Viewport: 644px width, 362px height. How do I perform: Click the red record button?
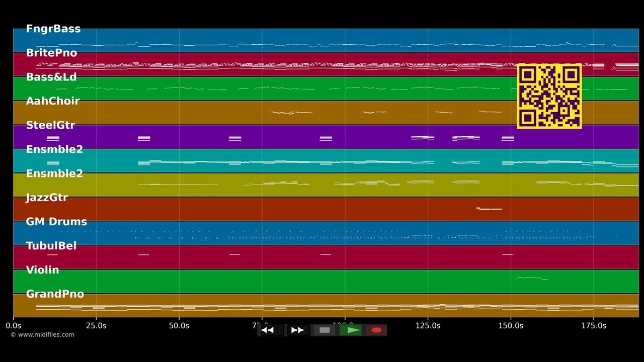point(376,330)
